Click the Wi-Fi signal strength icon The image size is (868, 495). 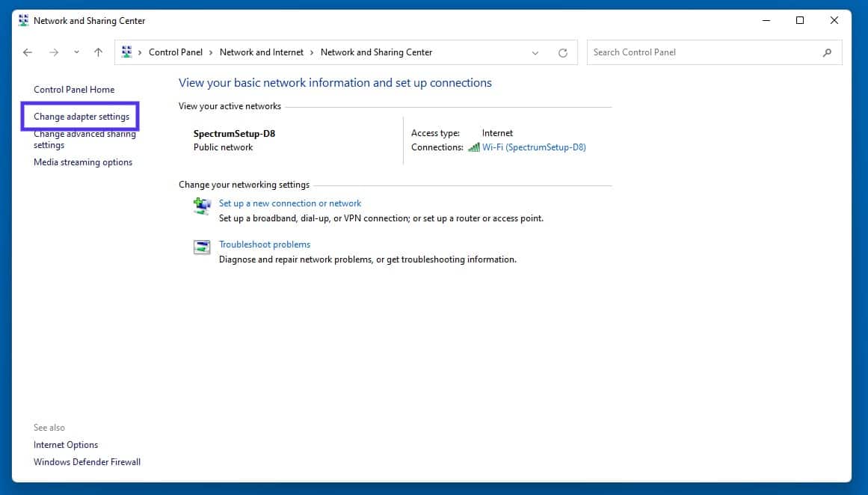[474, 147]
